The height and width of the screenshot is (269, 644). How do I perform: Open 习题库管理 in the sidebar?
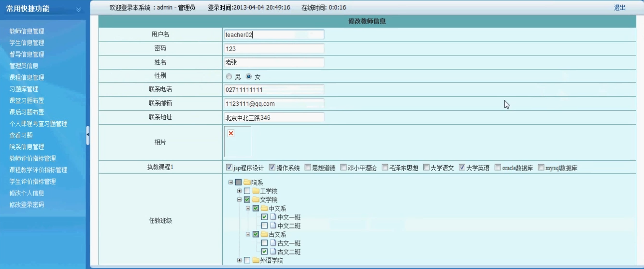pos(24,89)
